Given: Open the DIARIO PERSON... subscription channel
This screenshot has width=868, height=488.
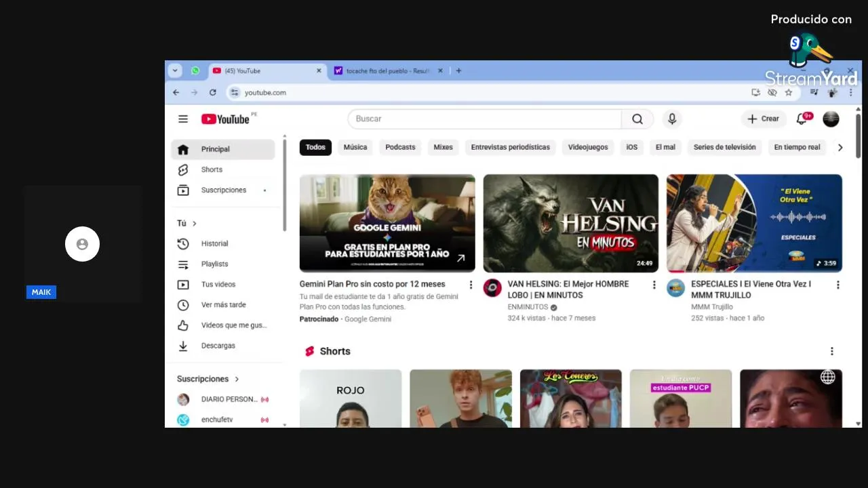Looking at the screenshot, I should click(x=223, y=399).
